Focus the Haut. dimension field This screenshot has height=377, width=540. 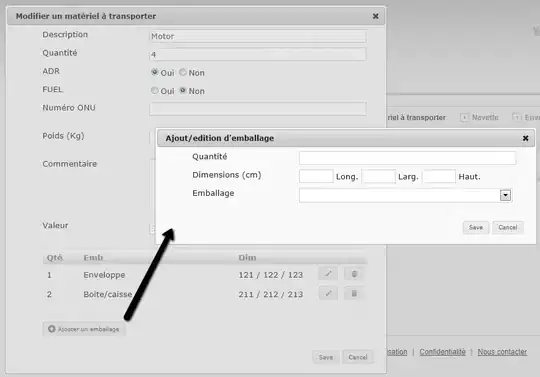(439, 176)
